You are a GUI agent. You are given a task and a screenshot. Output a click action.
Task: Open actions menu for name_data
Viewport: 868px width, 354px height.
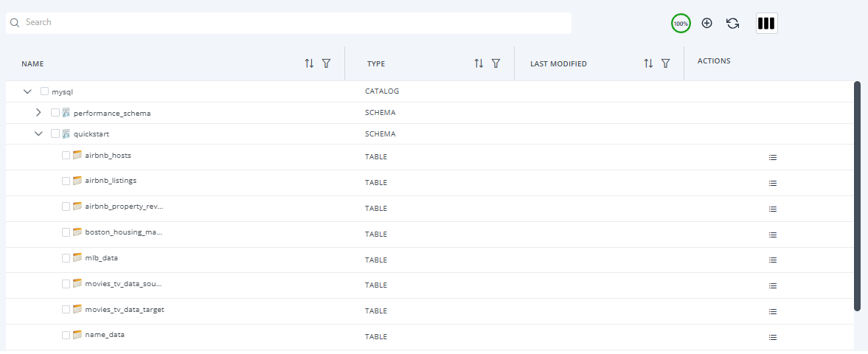[773, 337]
